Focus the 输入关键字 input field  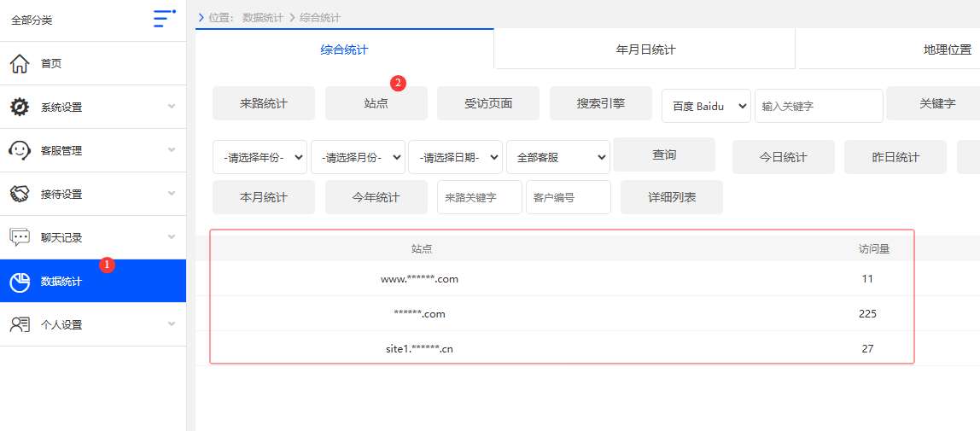pos(819,106)
